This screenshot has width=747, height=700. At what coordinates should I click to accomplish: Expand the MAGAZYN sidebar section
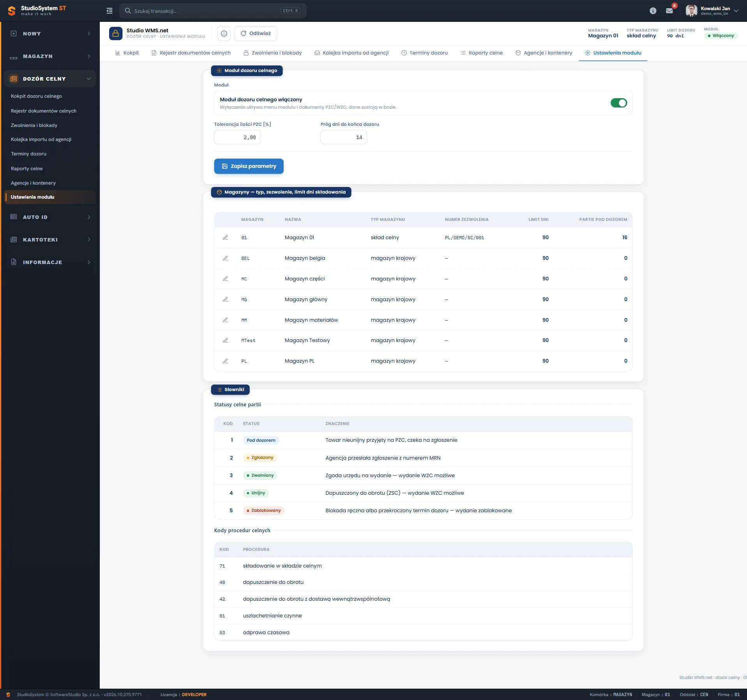[x=50, y=56]
